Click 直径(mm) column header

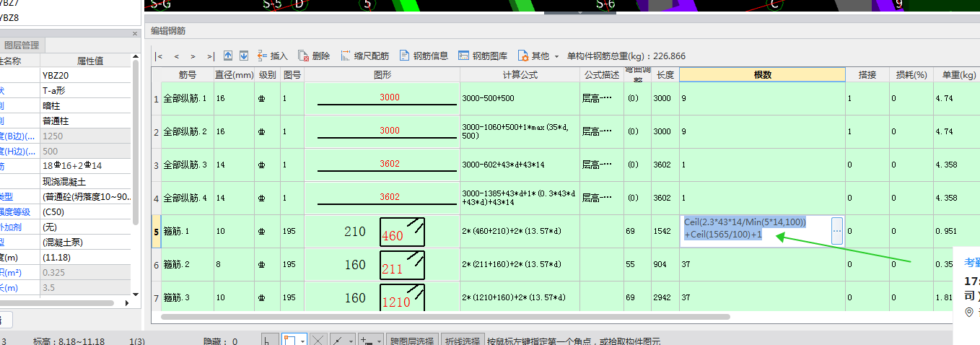coord(234,74)
